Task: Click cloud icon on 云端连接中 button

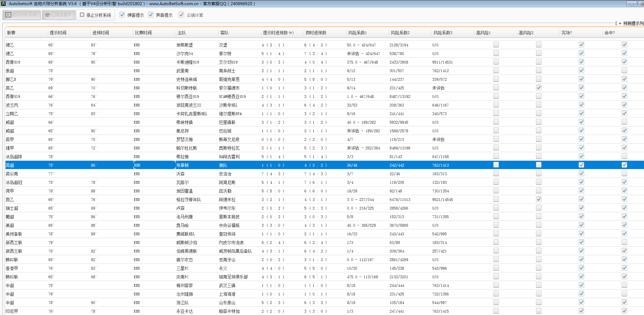Action: click(x=47, y=15)
